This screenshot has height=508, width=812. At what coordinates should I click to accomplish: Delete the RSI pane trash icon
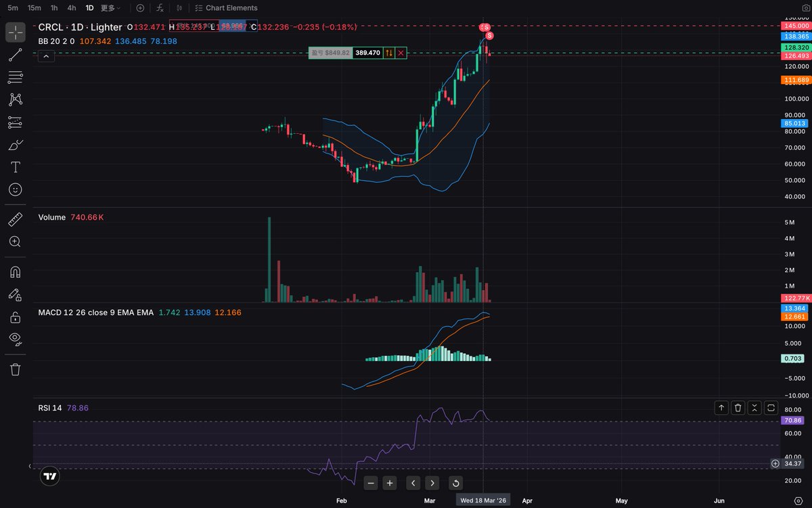point(738,408)
